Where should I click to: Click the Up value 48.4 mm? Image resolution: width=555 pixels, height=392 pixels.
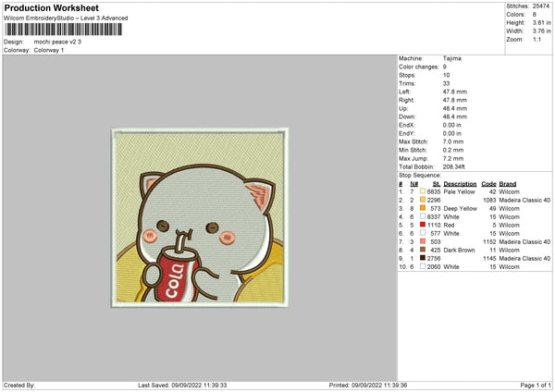[x=455, y=108]
